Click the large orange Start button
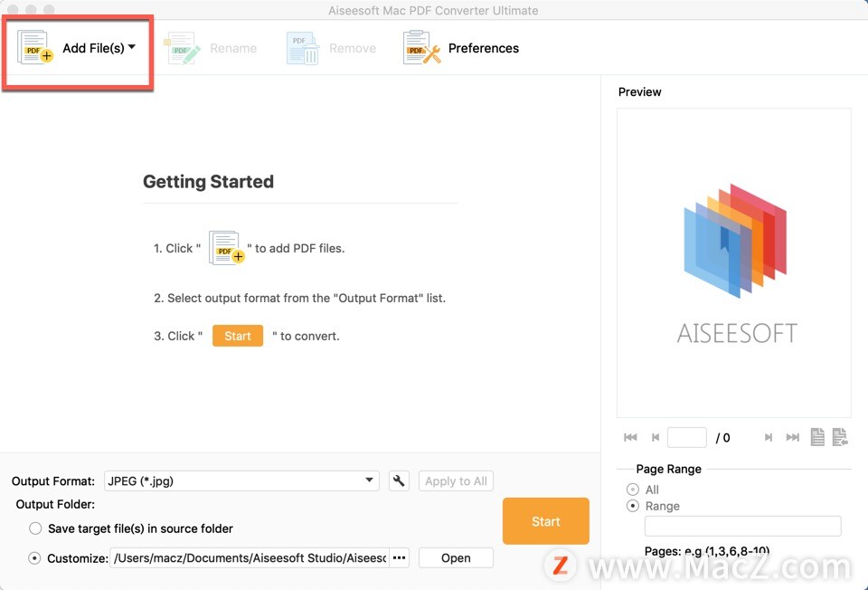 click(546, 520)
